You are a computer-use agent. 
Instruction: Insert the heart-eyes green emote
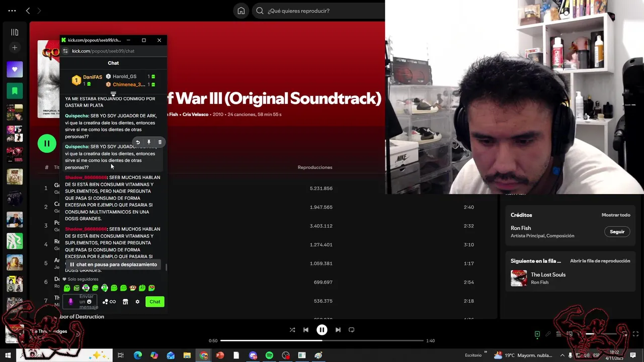(x=151, y=288)
